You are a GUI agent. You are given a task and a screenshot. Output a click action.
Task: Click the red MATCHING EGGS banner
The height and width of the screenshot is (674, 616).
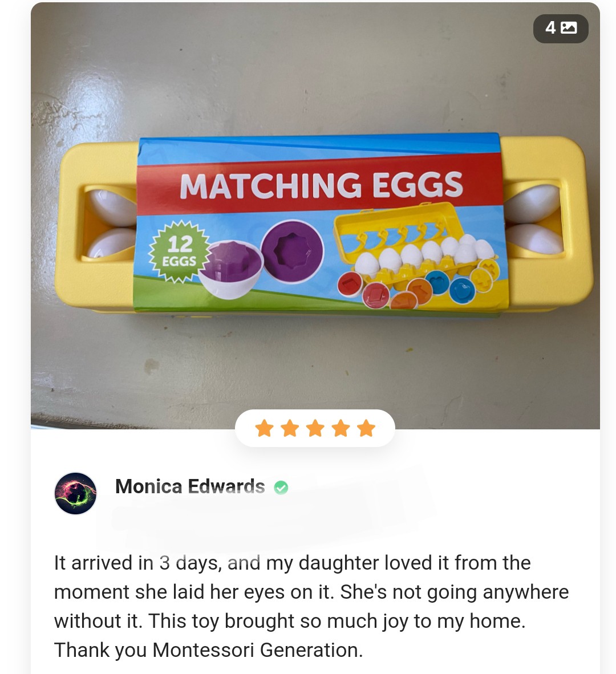[320, 185]
